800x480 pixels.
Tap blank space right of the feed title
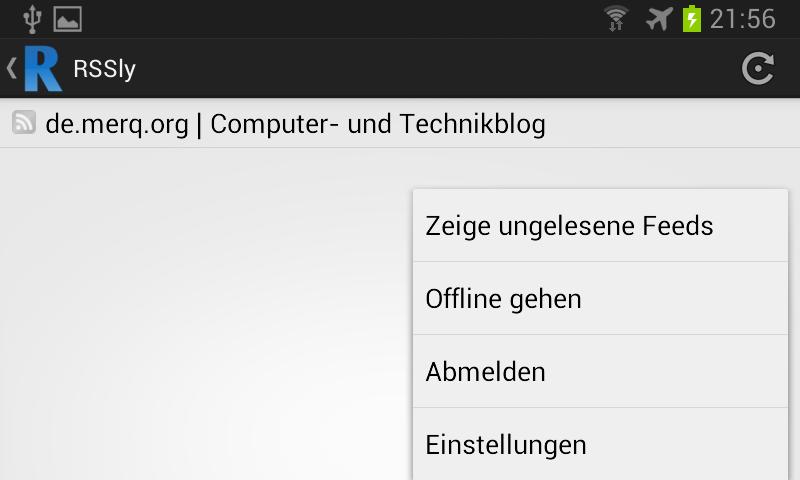(x=680, y=124)
